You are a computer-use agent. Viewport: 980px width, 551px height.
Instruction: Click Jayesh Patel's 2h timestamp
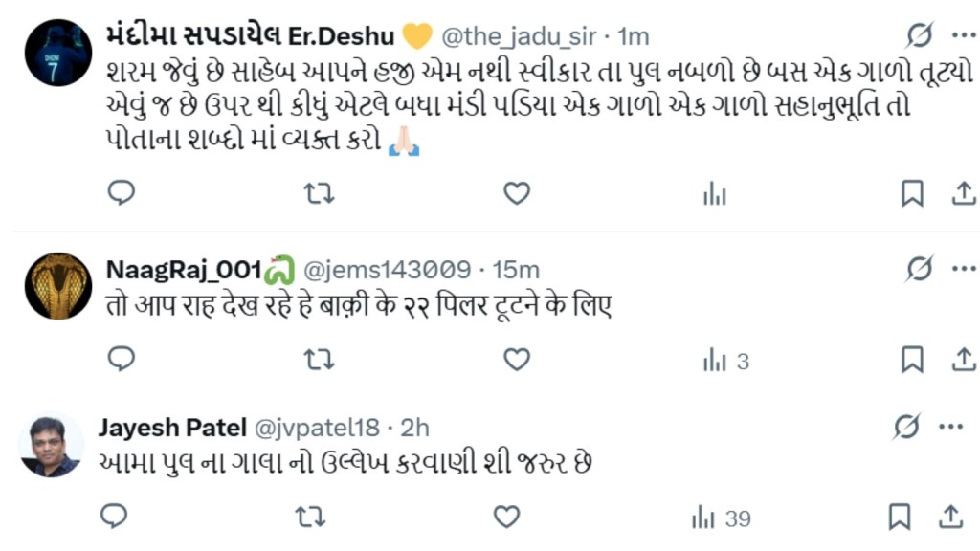(412, 429)
